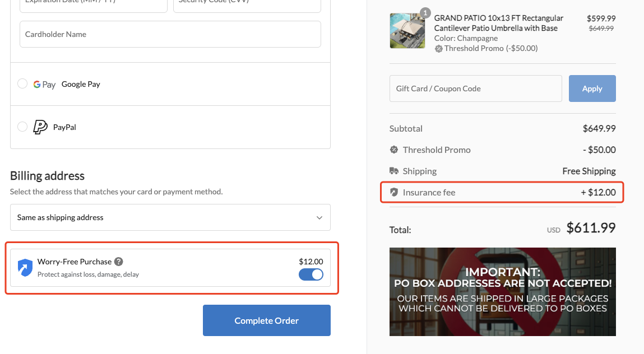Click the Apply coupon button
This screenshot has width=644, height=354.
tap(592, 88)
